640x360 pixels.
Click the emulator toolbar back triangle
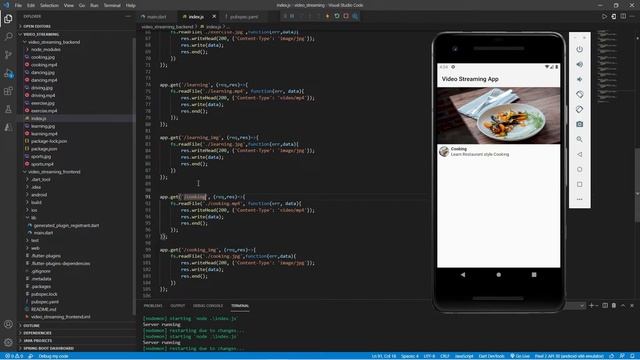[580, 154]
